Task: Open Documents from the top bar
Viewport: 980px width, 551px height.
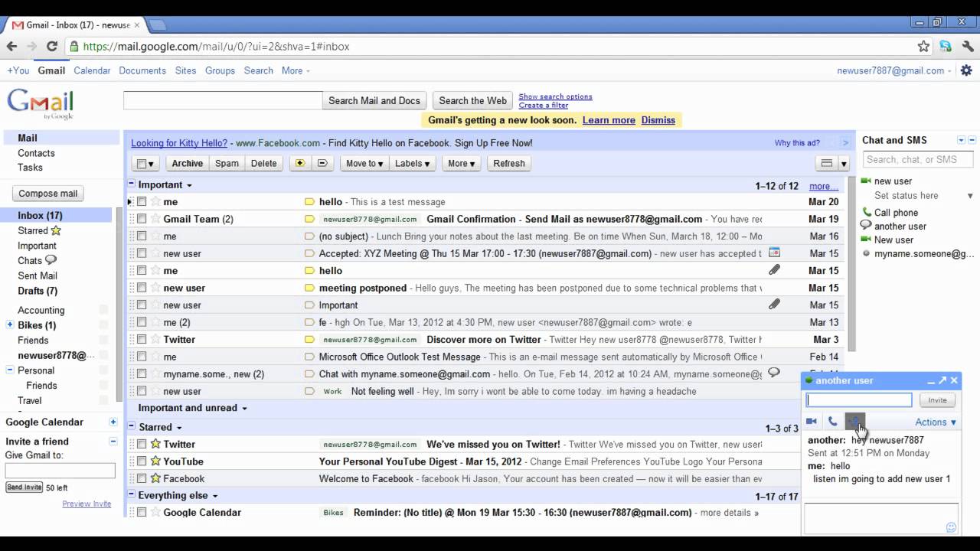Action: [142, 70]
